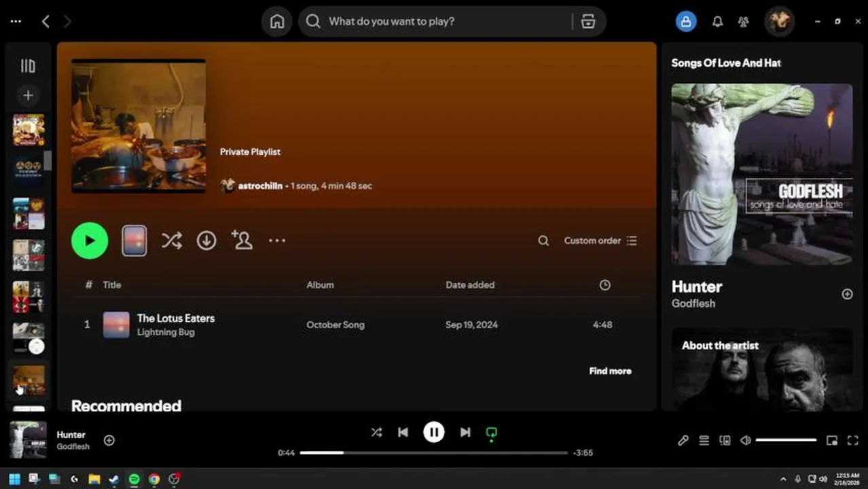Screen dimensions: 868x489
Task: Add Hunter to Liked Songs in player bar
Action: pyautogui.click(x=109, y=440)
